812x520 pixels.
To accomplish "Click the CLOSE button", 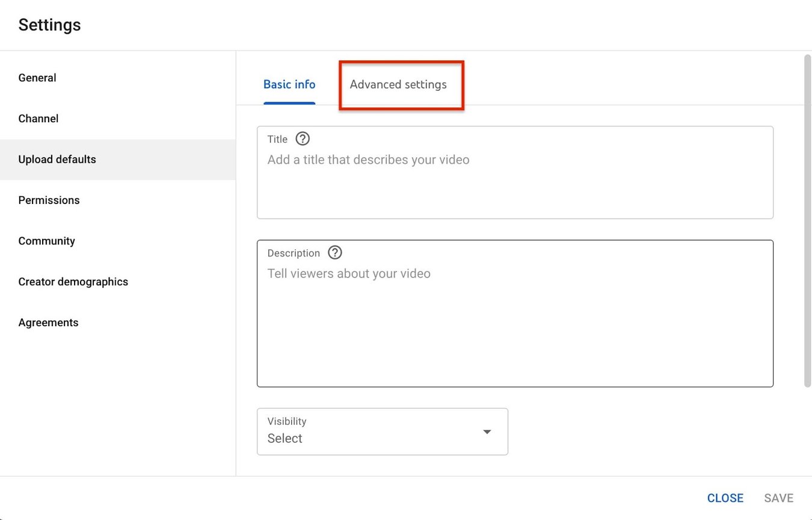I will (725, 498).
